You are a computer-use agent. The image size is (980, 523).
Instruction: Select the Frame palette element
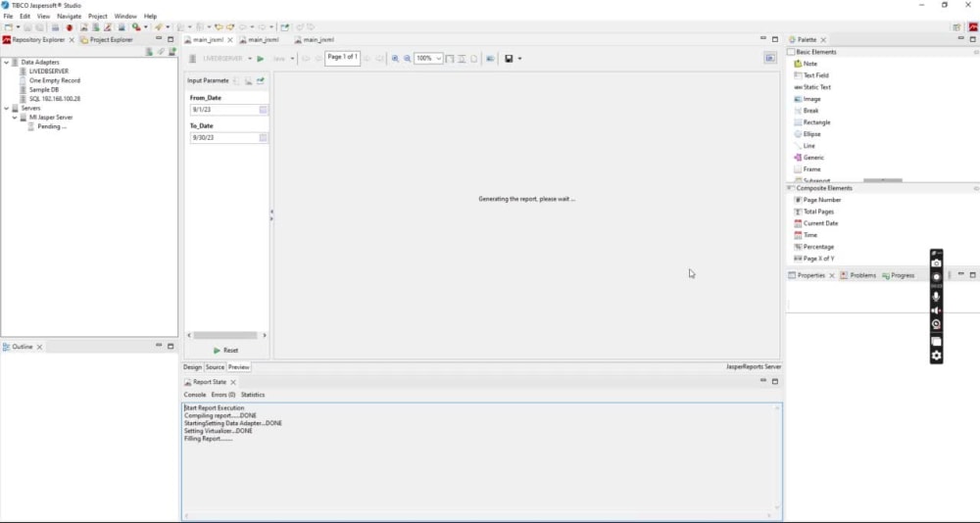[807, 169]
